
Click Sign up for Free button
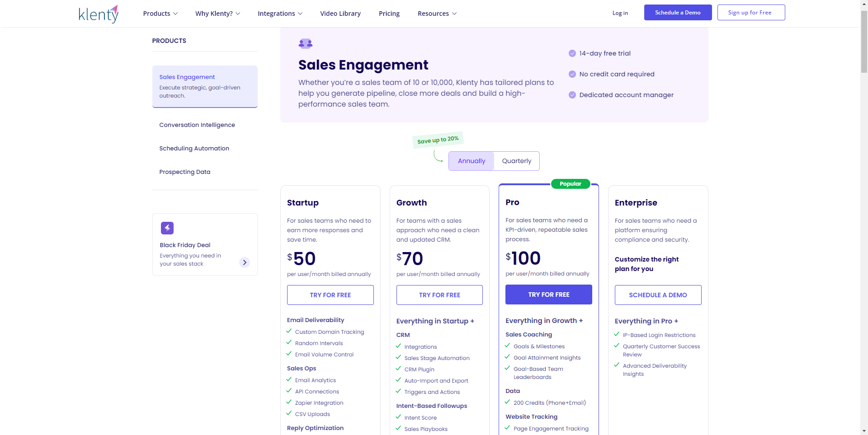point(751,13)
